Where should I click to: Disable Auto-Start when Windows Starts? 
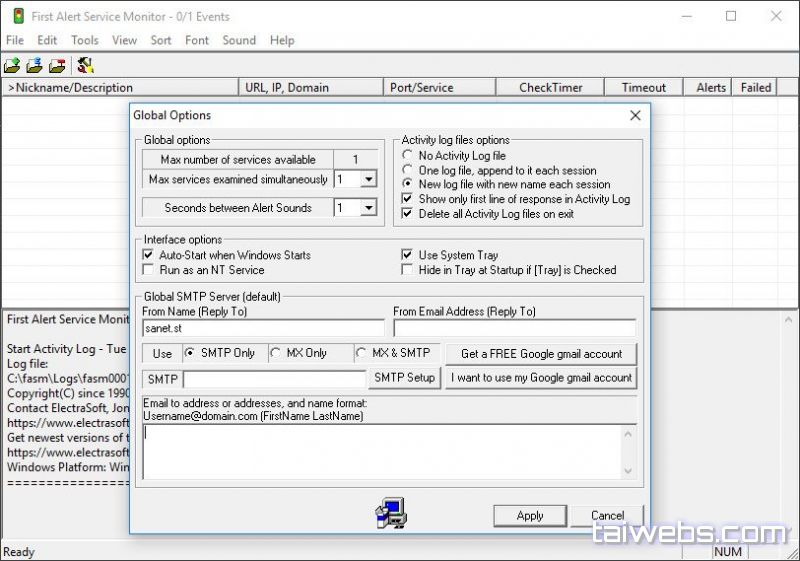[149, 255]
